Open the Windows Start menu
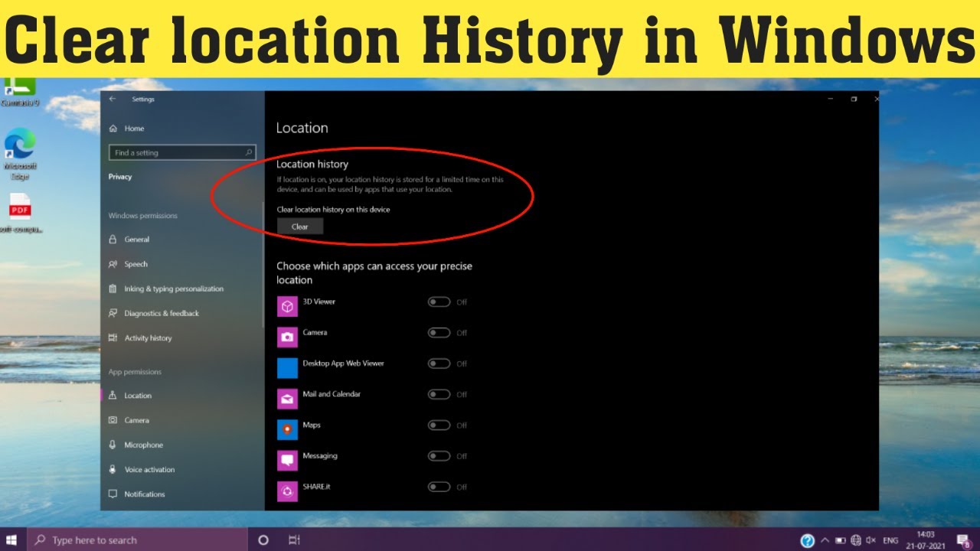Screen dimensions: 980x551 [12, 540]
